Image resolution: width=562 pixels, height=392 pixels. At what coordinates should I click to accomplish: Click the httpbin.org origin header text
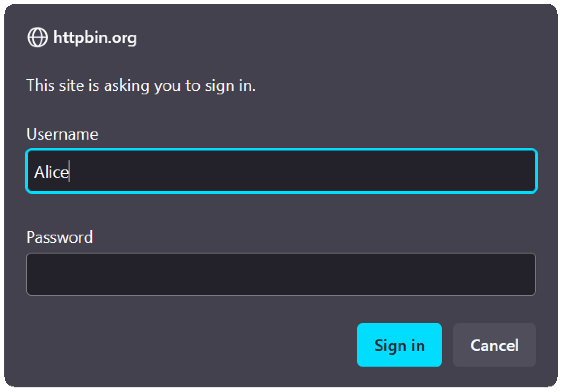coord(95,38)
